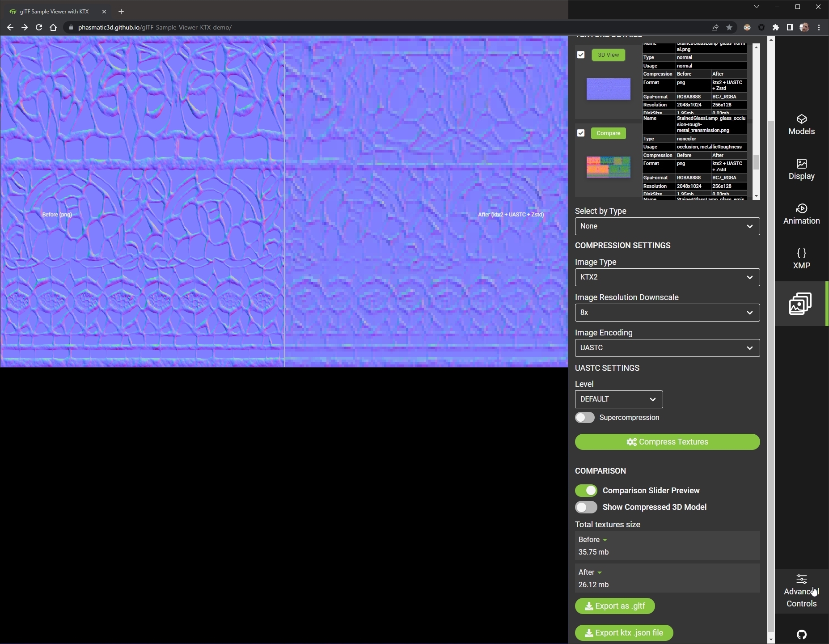829x644 pixels.
Task: Open the Image Encoding dropdown
Action: (x=667, y=347)
